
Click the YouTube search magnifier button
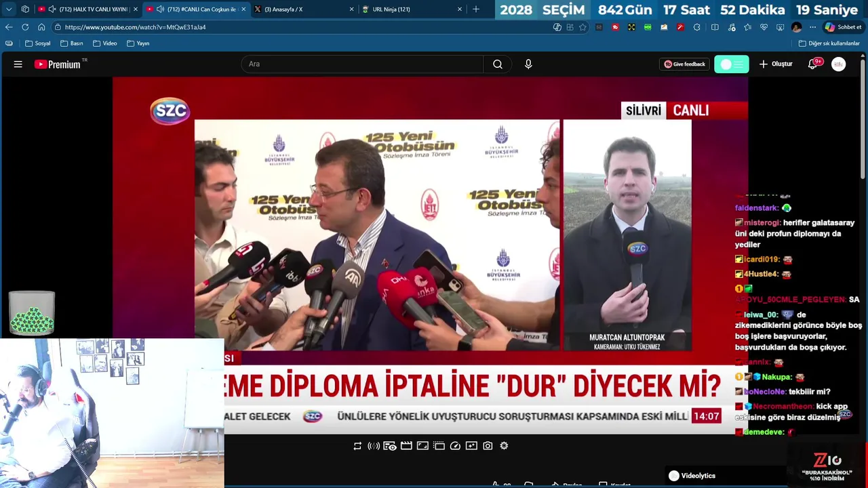(498, 64)
